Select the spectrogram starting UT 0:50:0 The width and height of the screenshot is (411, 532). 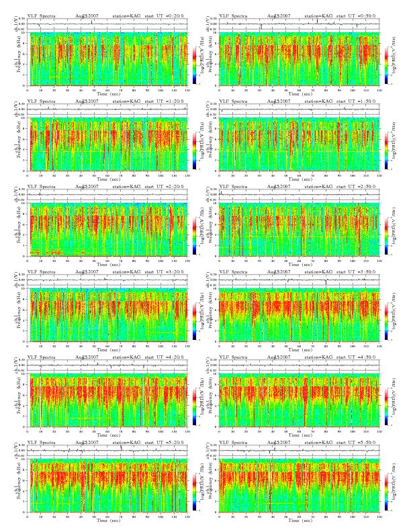tap(299, 59)
